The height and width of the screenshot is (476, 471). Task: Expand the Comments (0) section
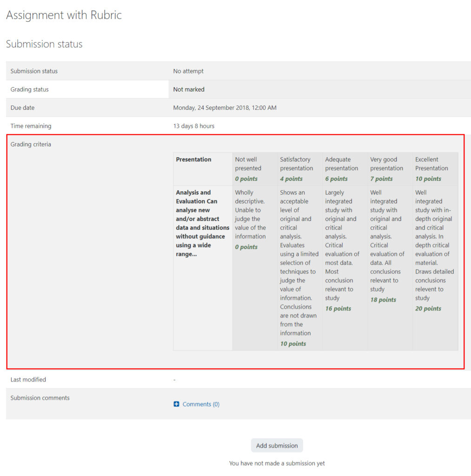pos(200,404)
